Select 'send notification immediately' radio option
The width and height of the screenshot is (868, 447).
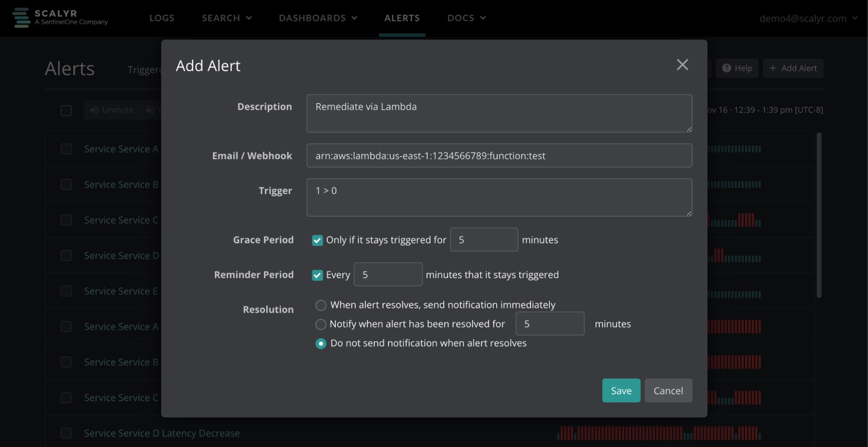pyautogui.click(x=321, y=305)
